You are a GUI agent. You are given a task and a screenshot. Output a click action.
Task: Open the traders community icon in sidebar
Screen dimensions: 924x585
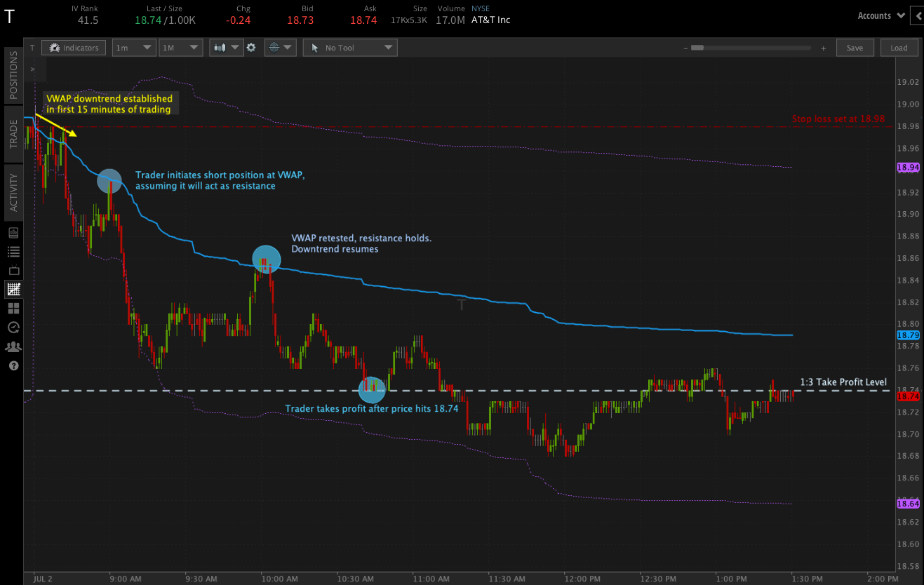[13, 346]
